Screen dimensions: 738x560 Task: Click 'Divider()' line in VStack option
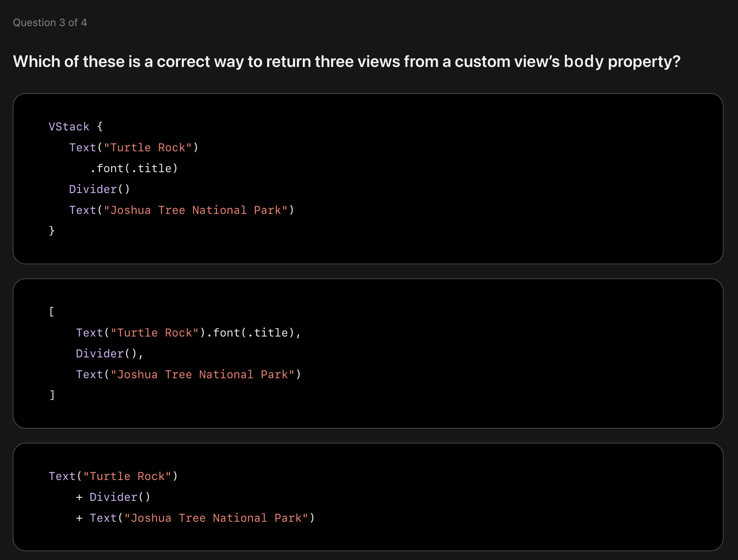coord(100,189)
